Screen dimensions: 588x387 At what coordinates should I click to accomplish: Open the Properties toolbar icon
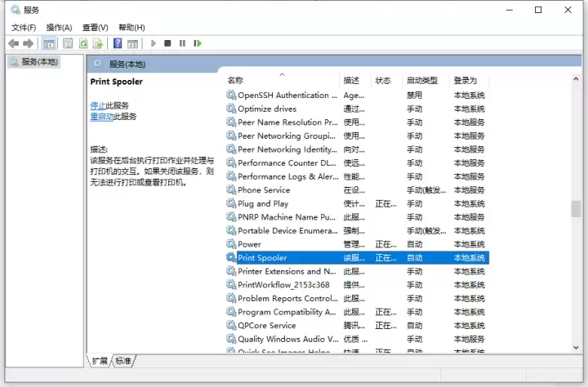coord(68,43)
